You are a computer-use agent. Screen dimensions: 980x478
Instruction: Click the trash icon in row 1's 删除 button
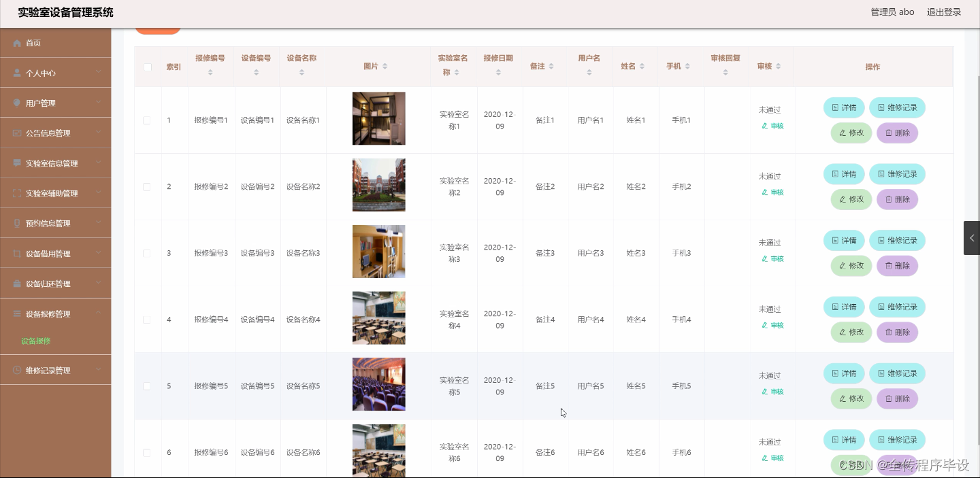tap(888, 133)
